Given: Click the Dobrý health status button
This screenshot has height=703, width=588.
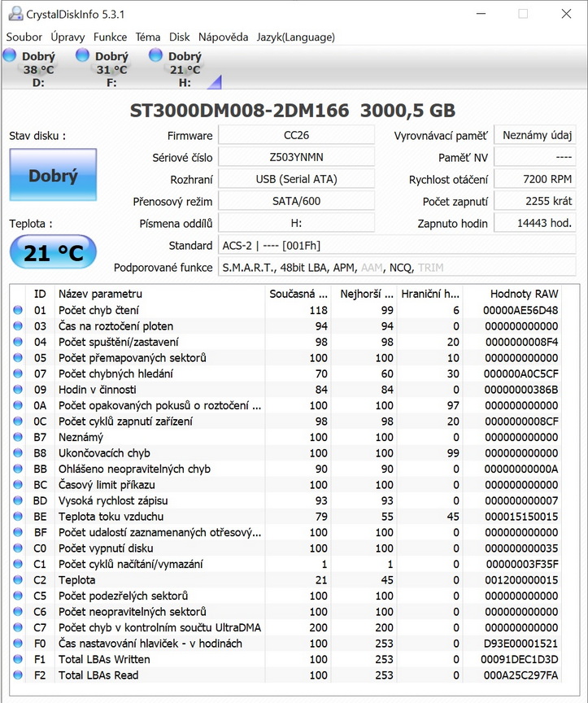Looking at the screenshot, I should tap(53, 175).
